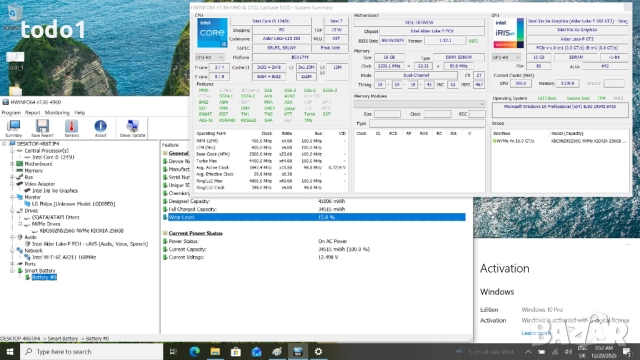Select the Ports tree node
Viewport: 640px width, 360px height.
pyautogui.click(x=30, y=264)
